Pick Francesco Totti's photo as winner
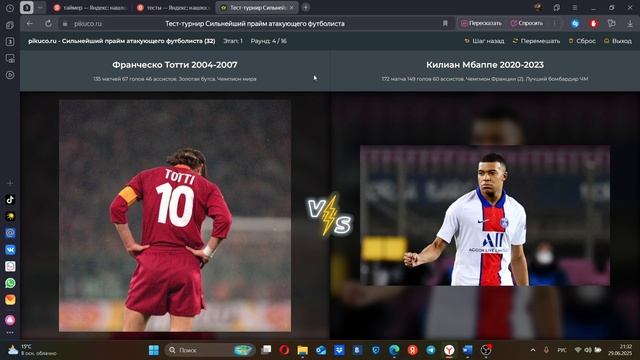Screen dimensions: 640x360 (175, 216)
